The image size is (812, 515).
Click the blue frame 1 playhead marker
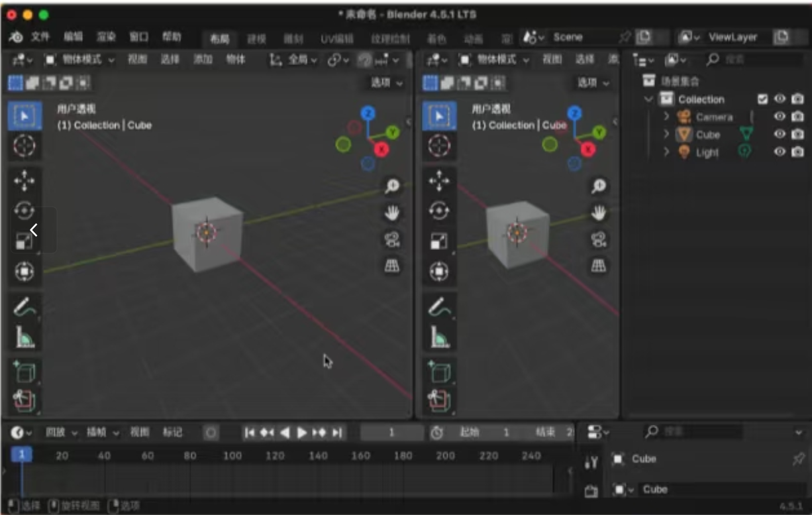[x=22, y=454]
